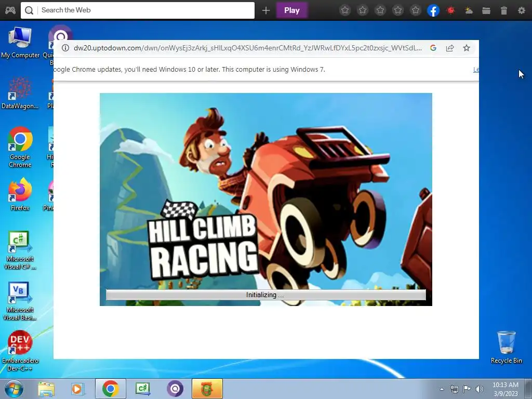Click the uptodown URL in the address bar
Screen dimensions: 532x399
point(248,48)
